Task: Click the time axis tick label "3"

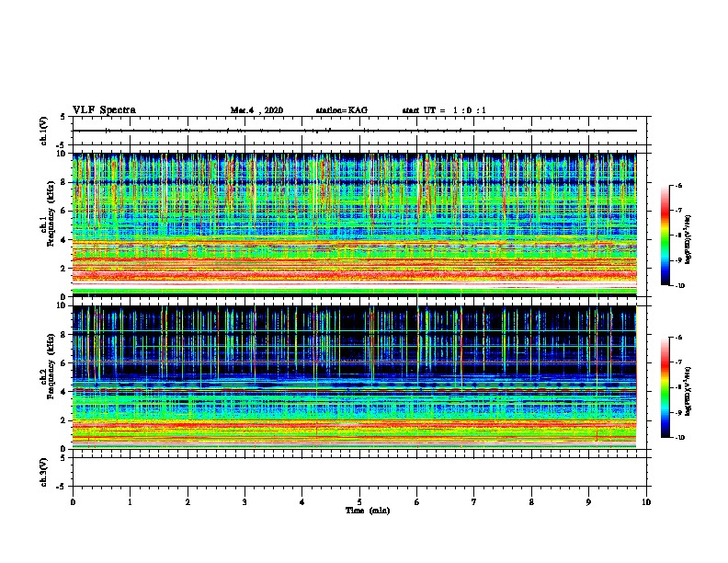Action: tap(245, 502)
